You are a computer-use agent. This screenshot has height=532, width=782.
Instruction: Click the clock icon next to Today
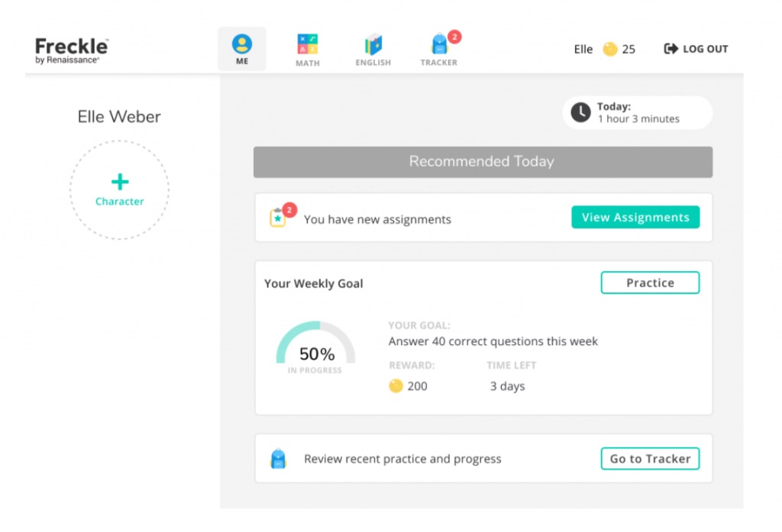click(x=580, y=113)
